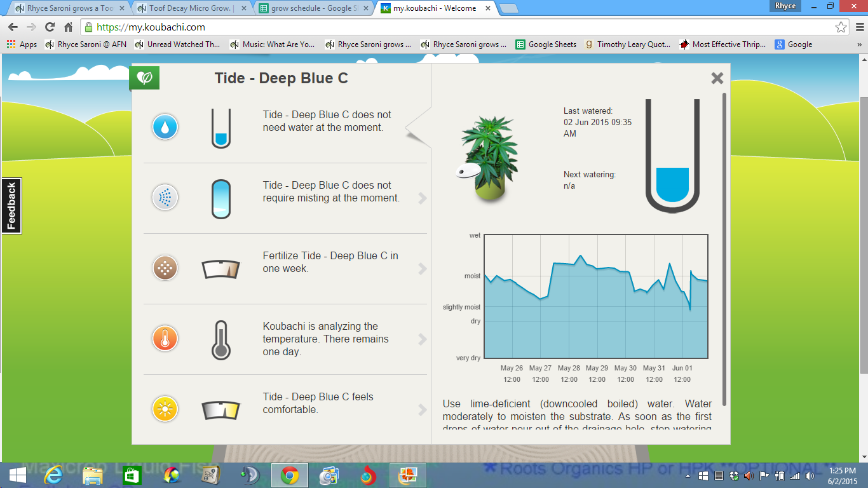Screen dimensions: 868x488
Task: Open Music: What Are Yo... bookmark
Action: pos(273,44)
